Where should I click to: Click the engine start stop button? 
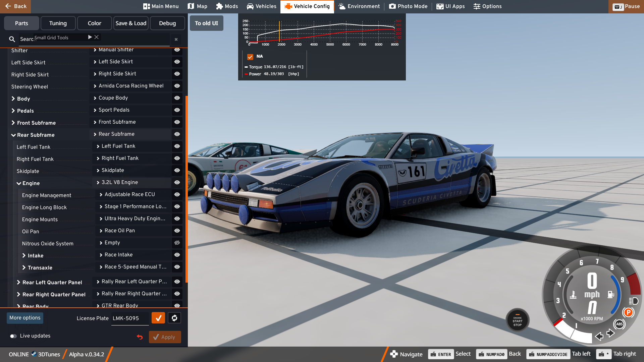[517, 320]
